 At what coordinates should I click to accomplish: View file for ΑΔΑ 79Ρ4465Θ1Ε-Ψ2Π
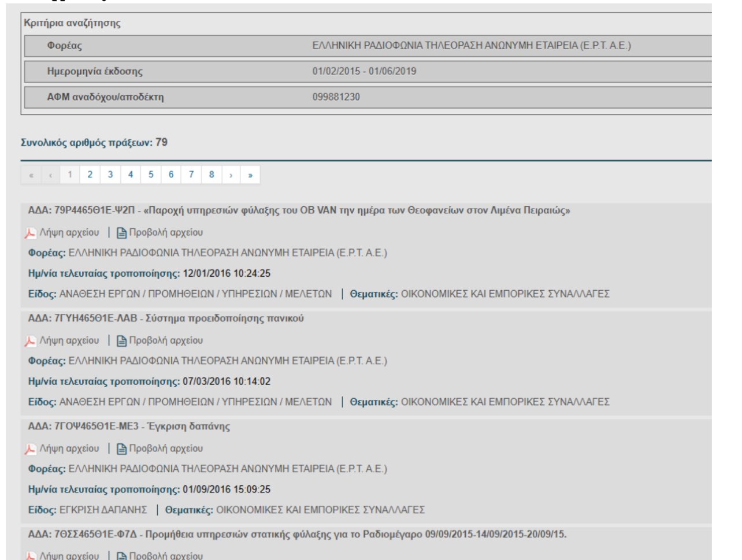(166, 232)
